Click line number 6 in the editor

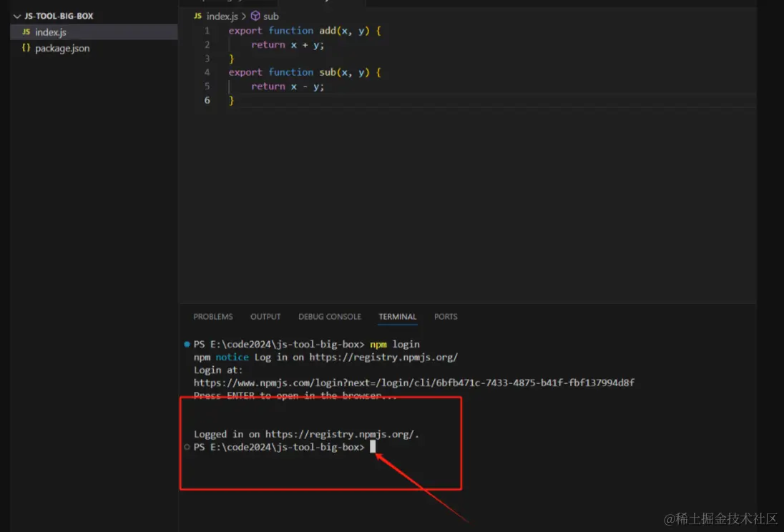(207, 100)
